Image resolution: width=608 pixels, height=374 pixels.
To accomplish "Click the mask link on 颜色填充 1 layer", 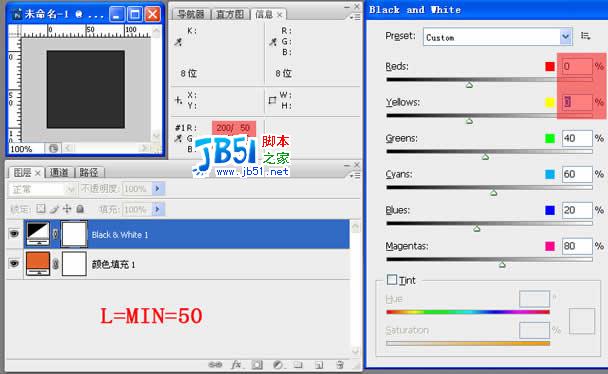I will coord(55,264).
